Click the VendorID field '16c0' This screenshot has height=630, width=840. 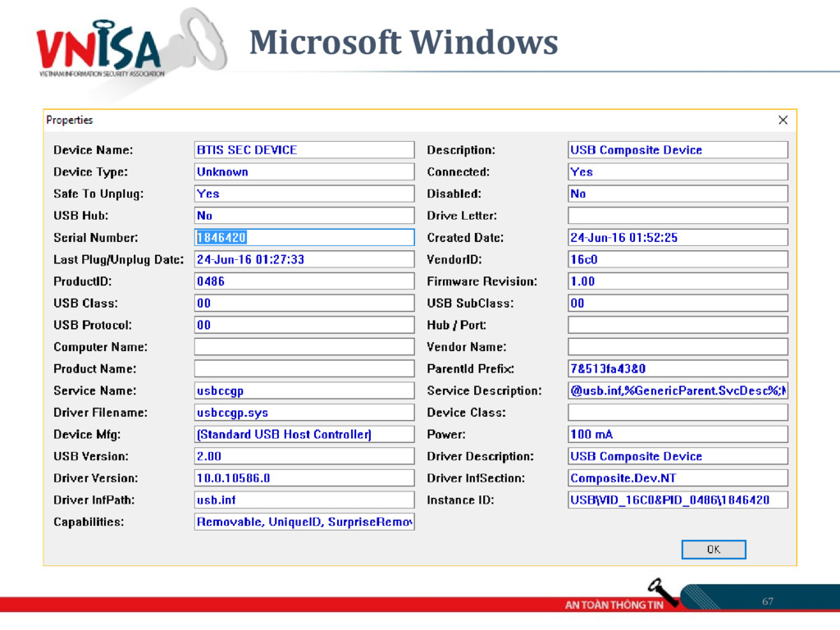(x=678, y=259)
